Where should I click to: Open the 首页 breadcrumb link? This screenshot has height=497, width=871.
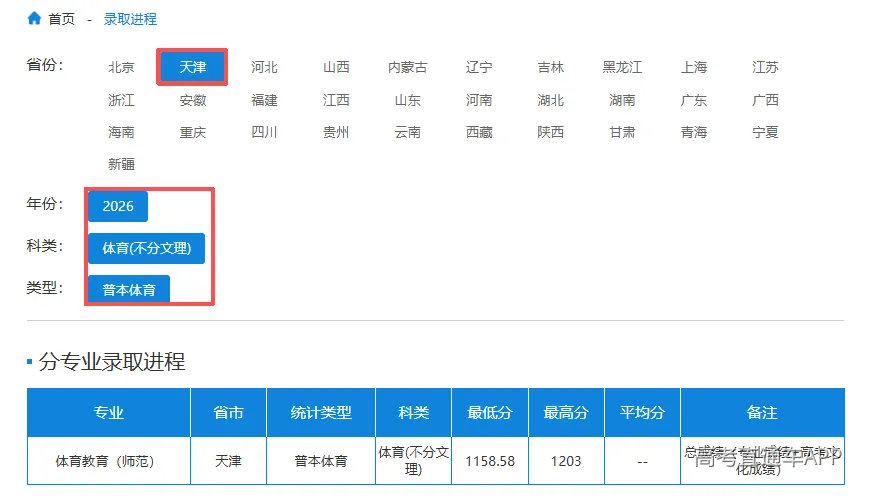tap(61, 19)
